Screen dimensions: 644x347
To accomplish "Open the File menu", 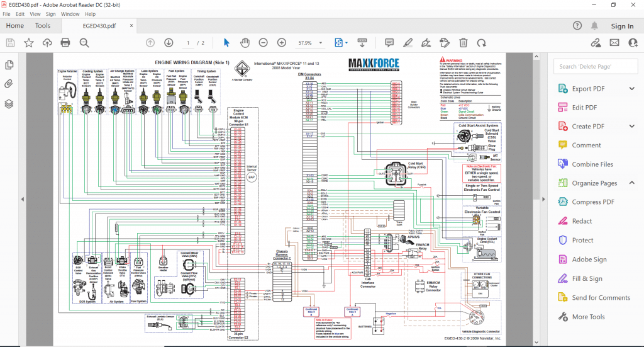I will [6, 14].
